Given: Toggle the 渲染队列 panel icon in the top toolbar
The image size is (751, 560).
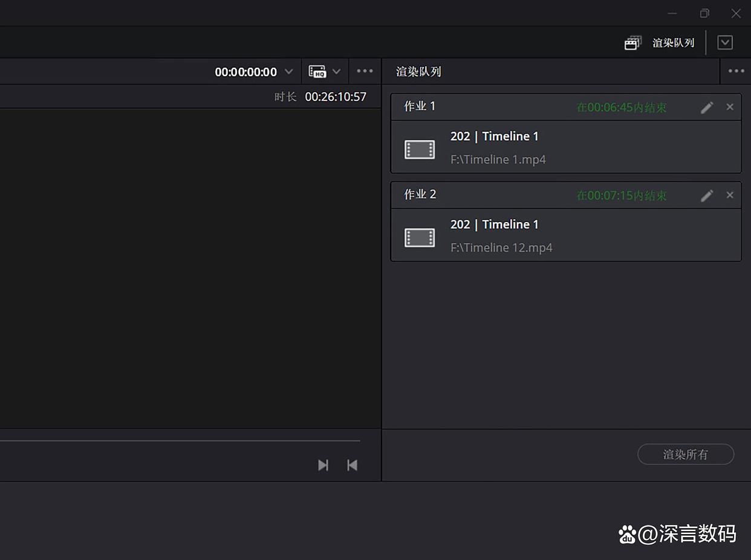Looking at the screenshot, I should click(632, 43).
